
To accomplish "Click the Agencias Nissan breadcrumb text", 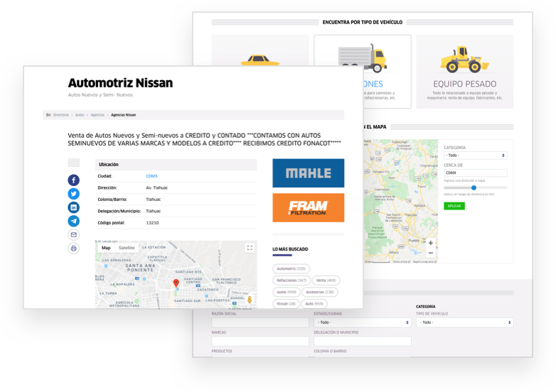I will click(x=124, y=115).
